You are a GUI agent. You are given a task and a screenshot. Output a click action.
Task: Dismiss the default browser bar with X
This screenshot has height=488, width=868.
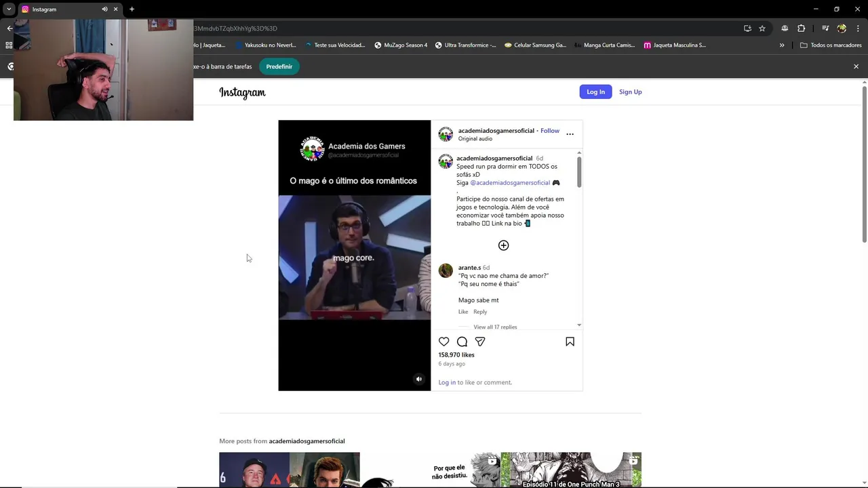point(856,66)
